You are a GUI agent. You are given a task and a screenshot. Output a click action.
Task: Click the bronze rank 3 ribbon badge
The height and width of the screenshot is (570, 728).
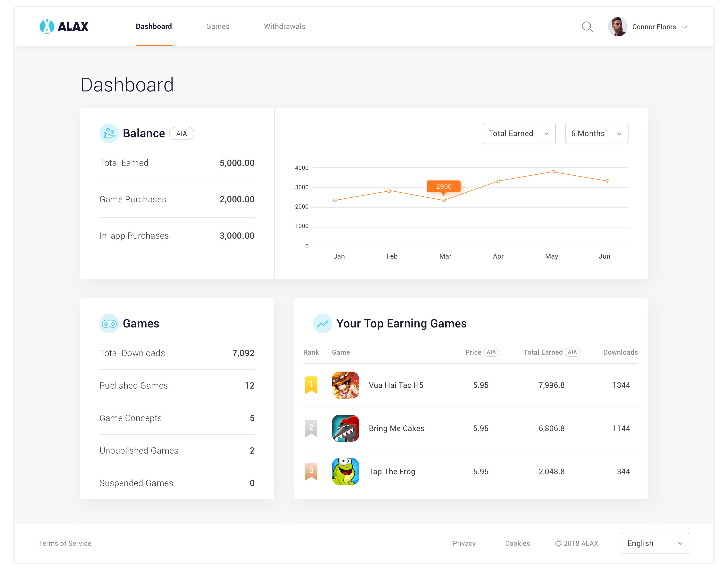(311, 471)
